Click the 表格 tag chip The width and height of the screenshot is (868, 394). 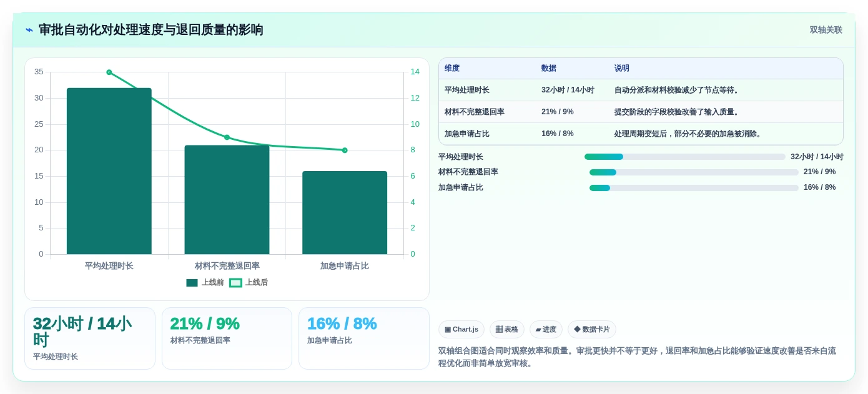pyautogui.click(x=507, y=330)
